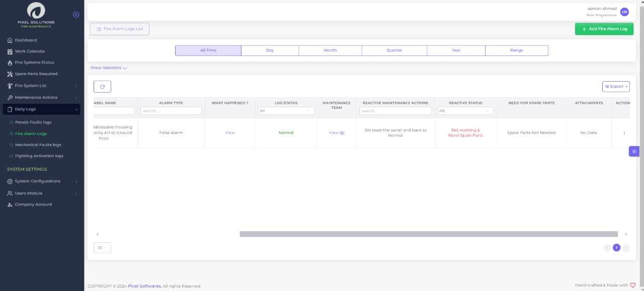Screen dimensions: 644x291
Task: Click the Spare Parts Required tools icon
Action: [10, 74]
